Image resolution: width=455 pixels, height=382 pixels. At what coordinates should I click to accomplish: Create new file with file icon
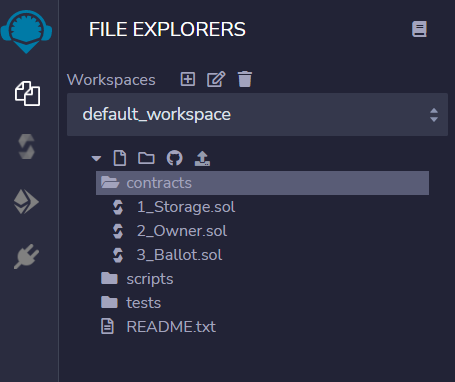(120, 158)
